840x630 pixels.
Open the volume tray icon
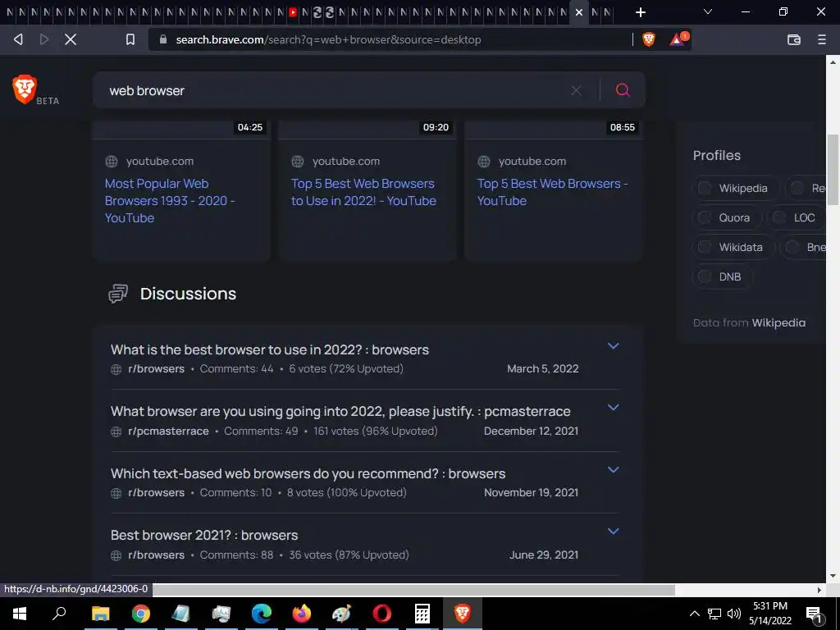click(x=734, y=614)
